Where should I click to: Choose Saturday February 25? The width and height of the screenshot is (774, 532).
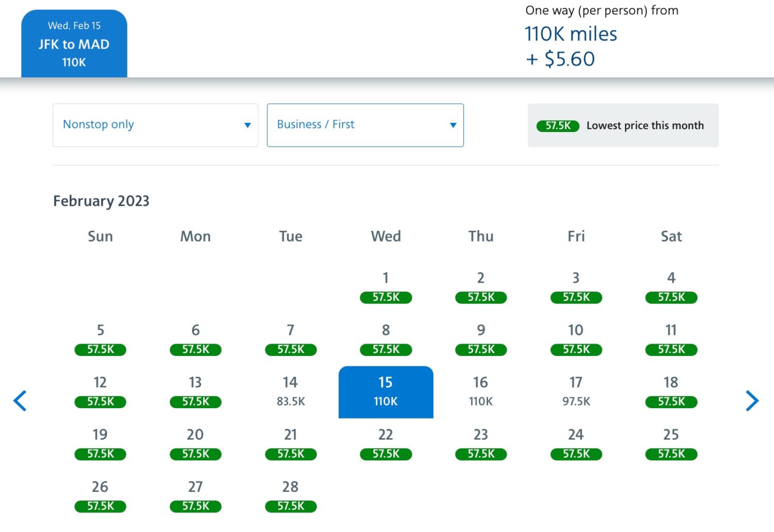[x=671, y=444]
